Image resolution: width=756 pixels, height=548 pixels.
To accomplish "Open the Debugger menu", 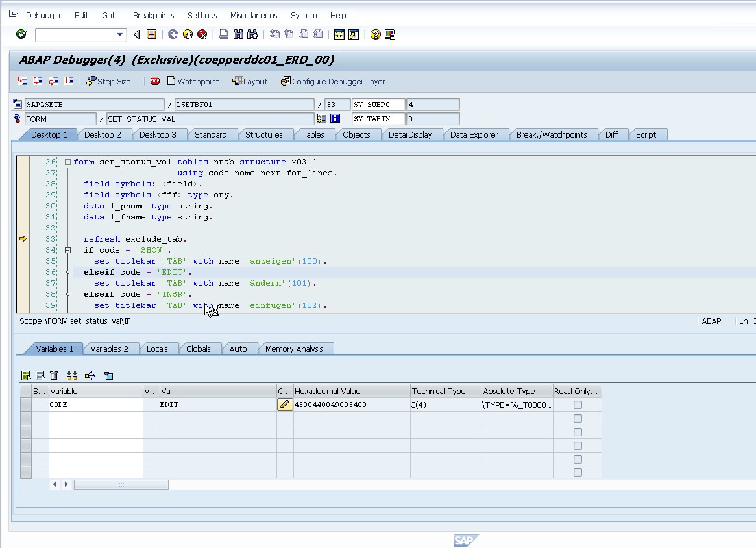I will click(43, 16).
